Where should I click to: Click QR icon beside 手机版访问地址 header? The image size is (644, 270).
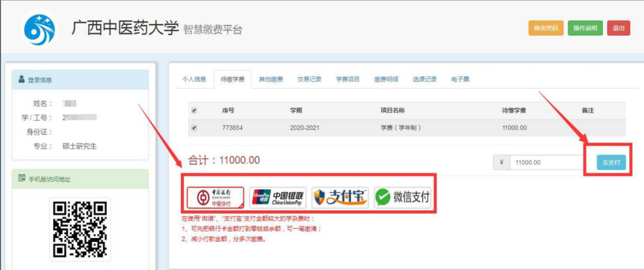[x=22, y=178]
